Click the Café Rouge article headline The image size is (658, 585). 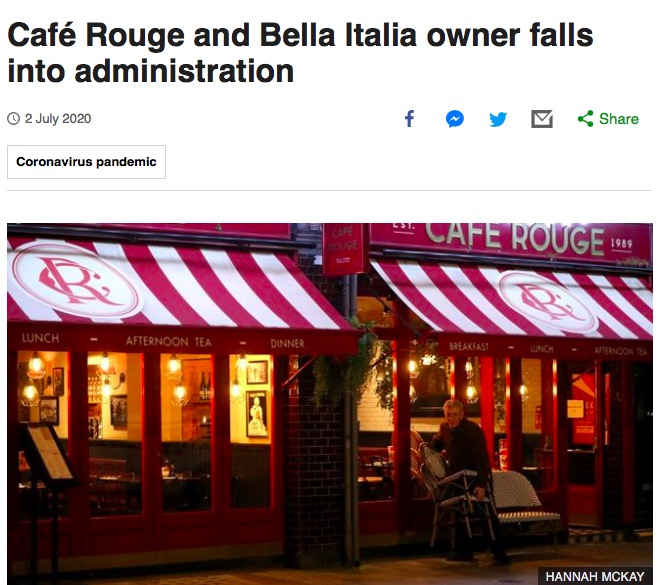[x=300, y=53]
